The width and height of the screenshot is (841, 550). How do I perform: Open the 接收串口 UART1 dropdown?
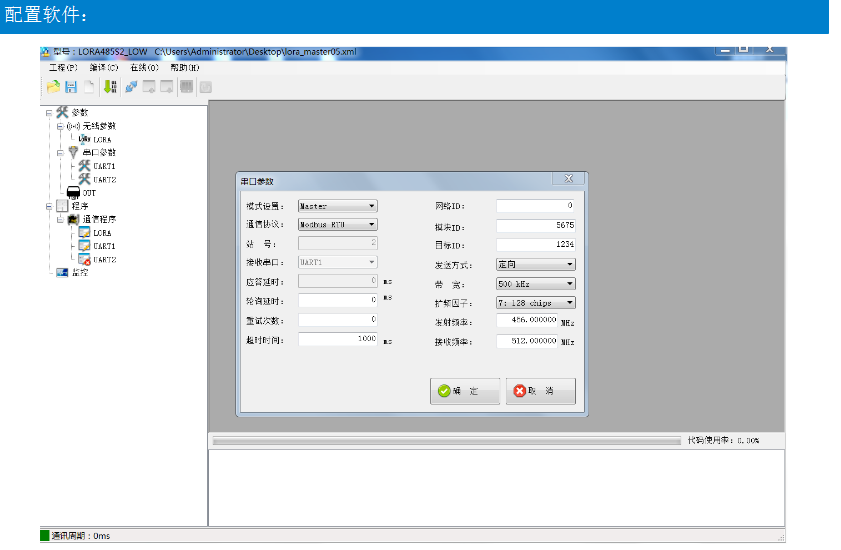point(338,262)
